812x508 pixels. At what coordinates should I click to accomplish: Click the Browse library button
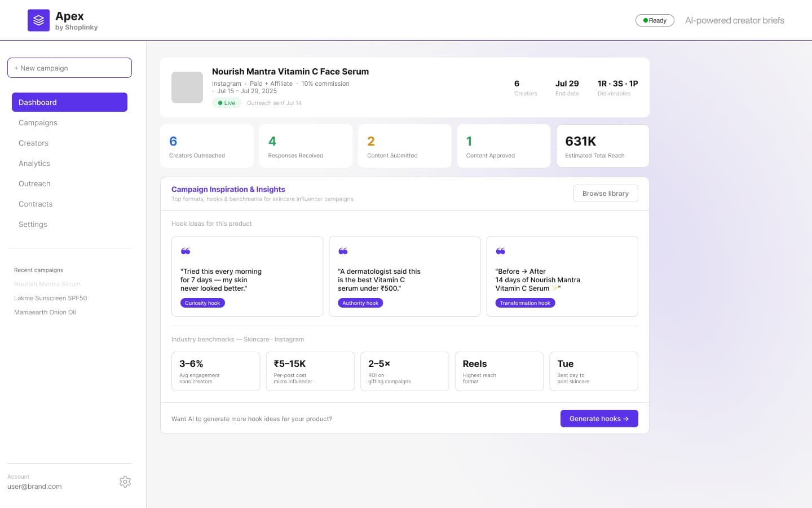point(606,193)
